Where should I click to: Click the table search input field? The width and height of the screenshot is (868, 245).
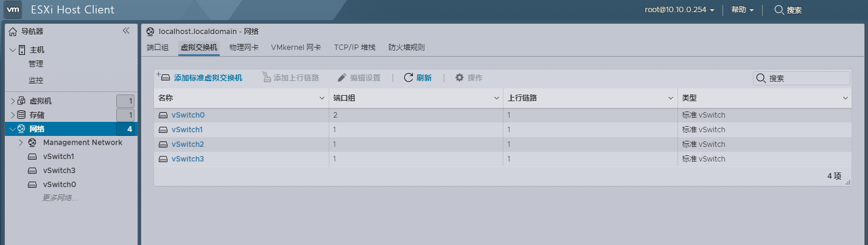click(807, 78)
